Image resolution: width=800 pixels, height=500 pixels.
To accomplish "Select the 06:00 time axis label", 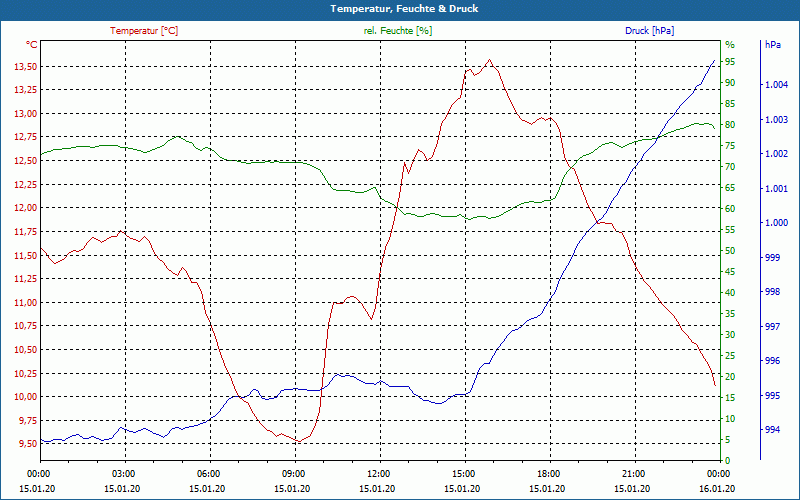I will pyautogui.click(x=207, y=474).
